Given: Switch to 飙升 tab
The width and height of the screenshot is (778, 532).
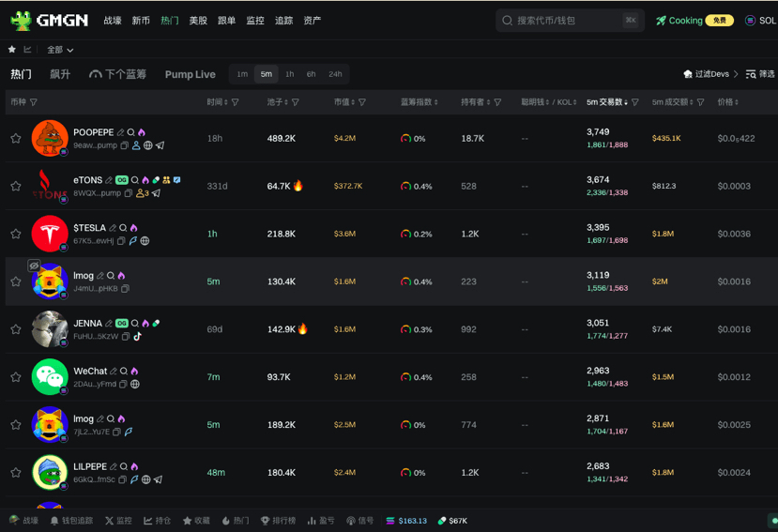Looking at the screenshot, I should click(x=60, y=74).
